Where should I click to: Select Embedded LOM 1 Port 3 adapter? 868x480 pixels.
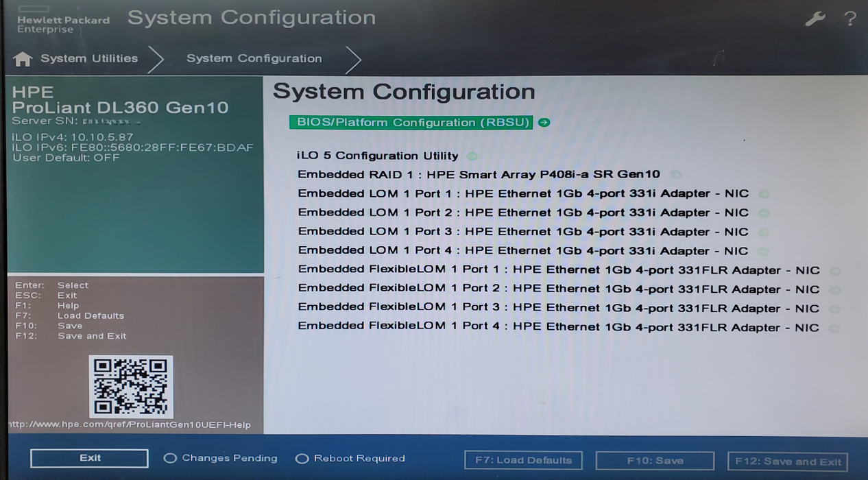[x=523, y=232]
